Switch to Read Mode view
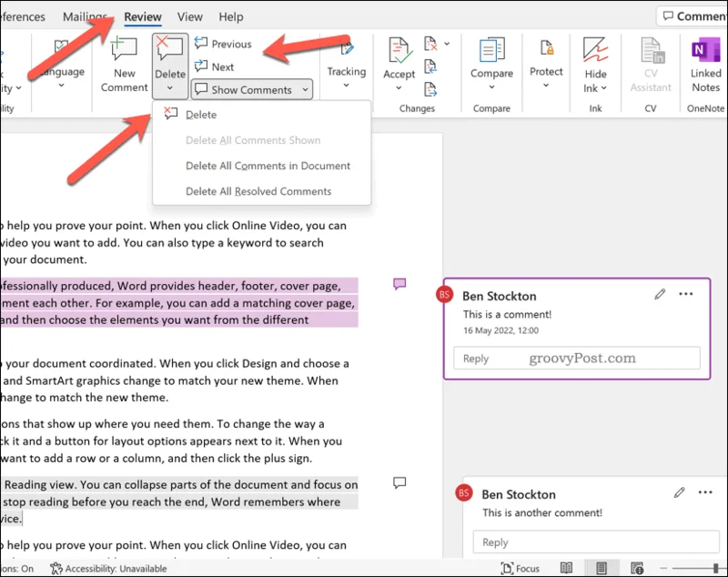 point(566,568)
